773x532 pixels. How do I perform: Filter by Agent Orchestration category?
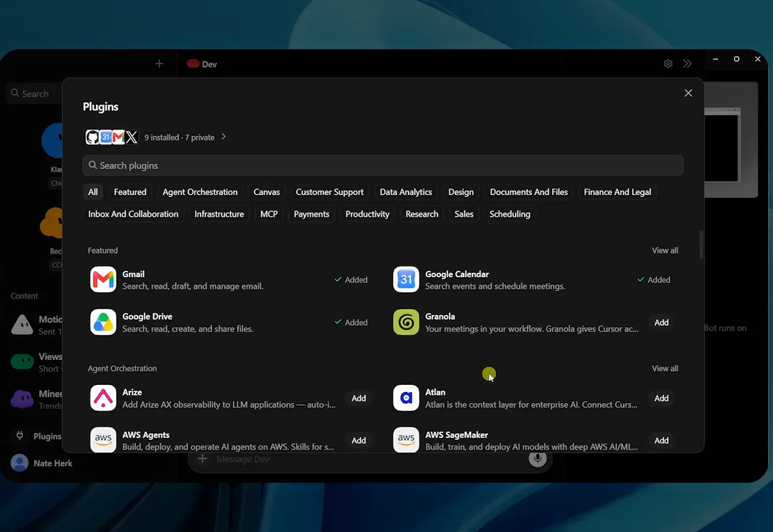[x=200, y=192]
